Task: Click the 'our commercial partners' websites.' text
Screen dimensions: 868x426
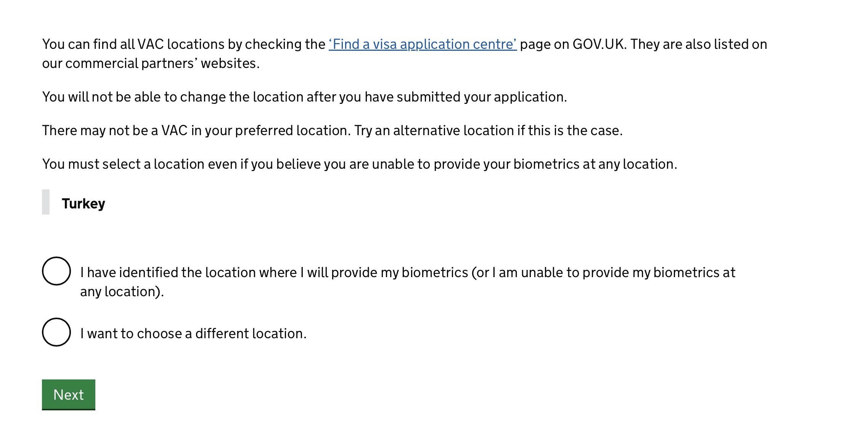Action: [x=151, y=63]
